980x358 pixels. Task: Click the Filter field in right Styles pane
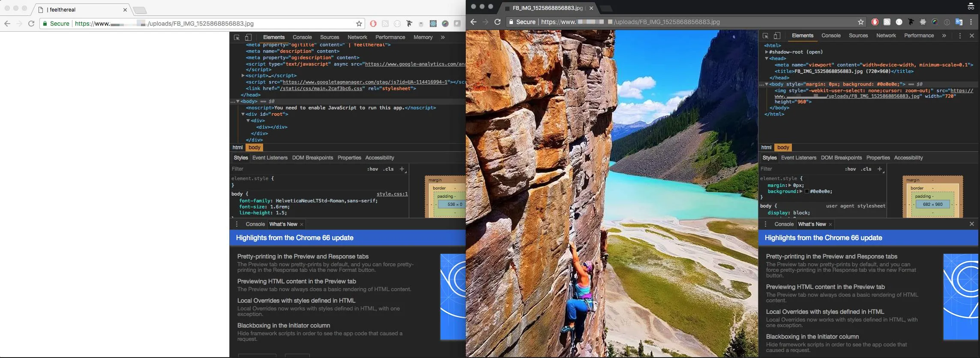[x=800, y=169]
